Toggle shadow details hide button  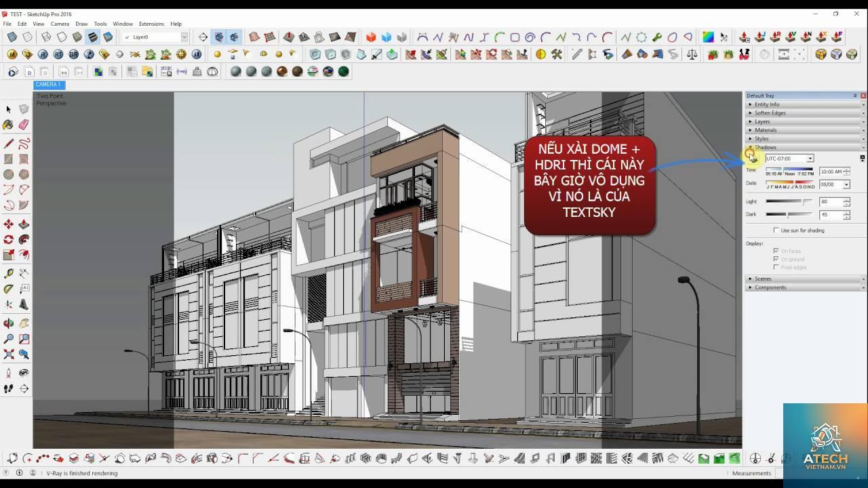click(x=863, y=158)
